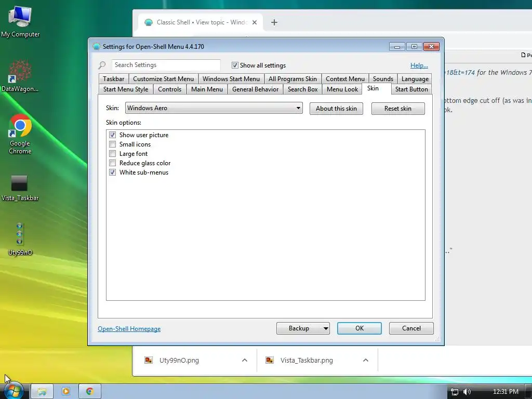
Task: Open File Explorer from the taskbar
Action: point(42,392)
